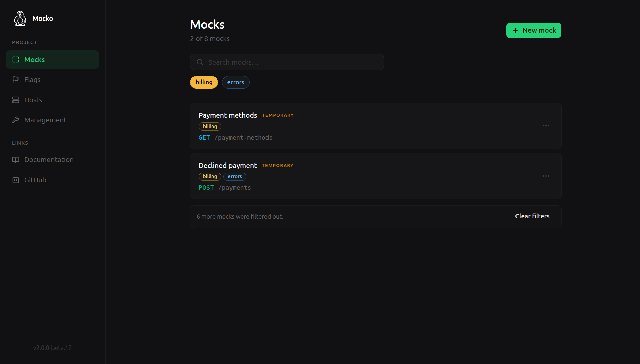This screenshot has height=364, width=640.
Task: Open the Documentation link
Action: pyautogui.click(x=52, y=160)
